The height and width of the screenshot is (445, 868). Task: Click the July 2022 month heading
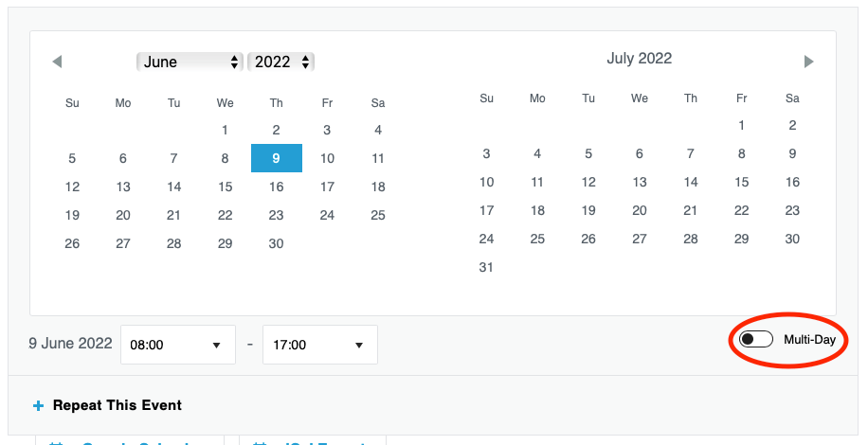[640, 59]
